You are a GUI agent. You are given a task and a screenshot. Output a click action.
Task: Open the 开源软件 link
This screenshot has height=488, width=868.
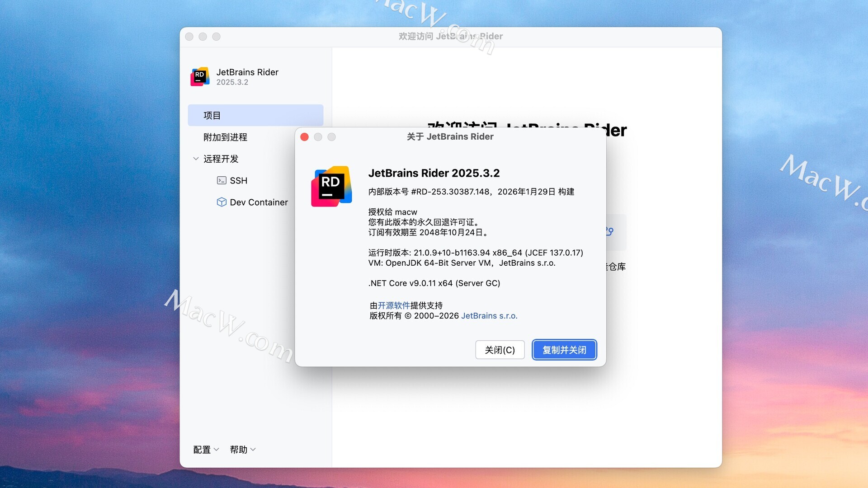point(393,305)
